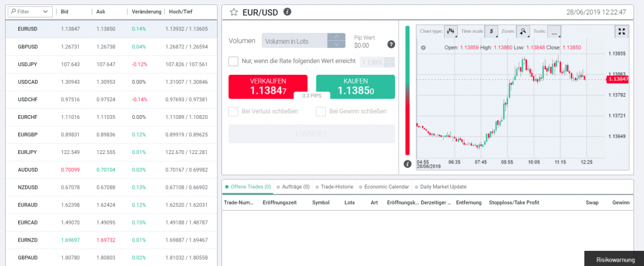
Task: Switch to Aufträge (0) tab
Action: click(x=293, y=187)
